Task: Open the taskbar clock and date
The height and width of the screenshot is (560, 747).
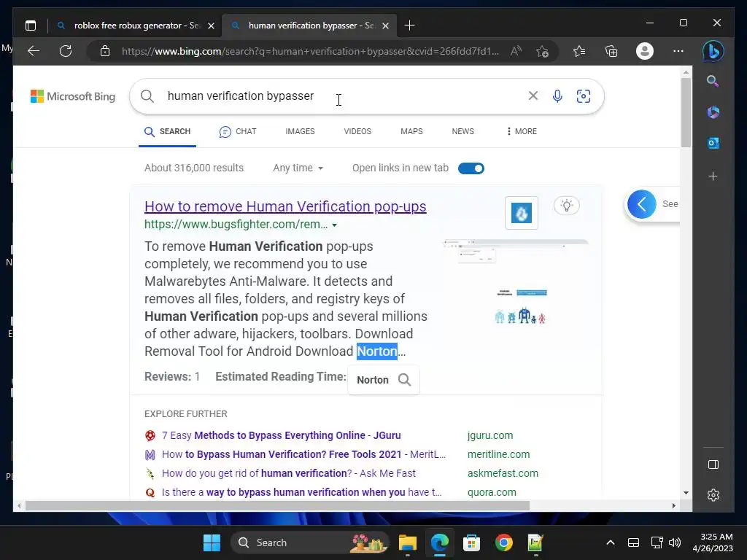Action: (713, 542)
